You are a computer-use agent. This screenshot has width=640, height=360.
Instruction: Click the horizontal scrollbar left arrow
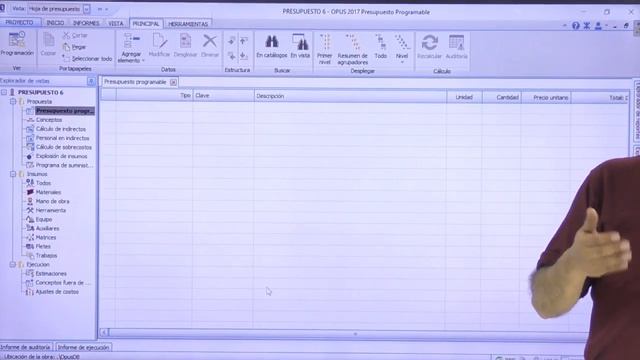click(x=104, y=332)
